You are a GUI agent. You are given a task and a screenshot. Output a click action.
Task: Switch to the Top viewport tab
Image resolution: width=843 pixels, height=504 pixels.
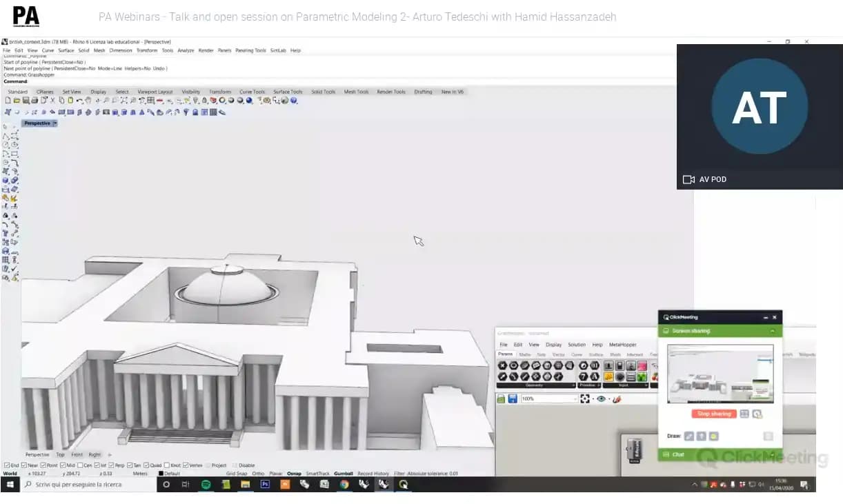(x=60, y=455)
